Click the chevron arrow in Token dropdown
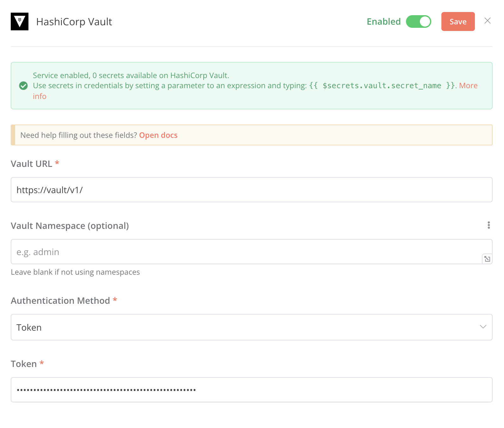 483,327
